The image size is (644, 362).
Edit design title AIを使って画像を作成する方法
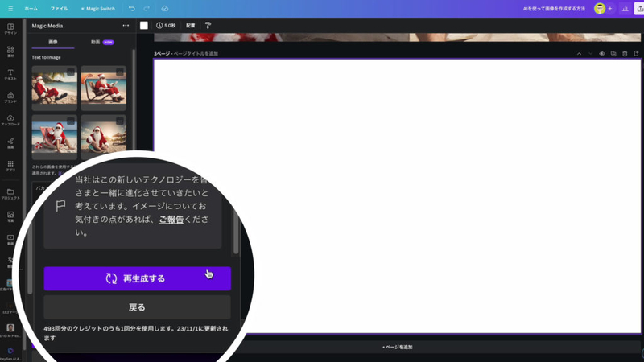554,9
